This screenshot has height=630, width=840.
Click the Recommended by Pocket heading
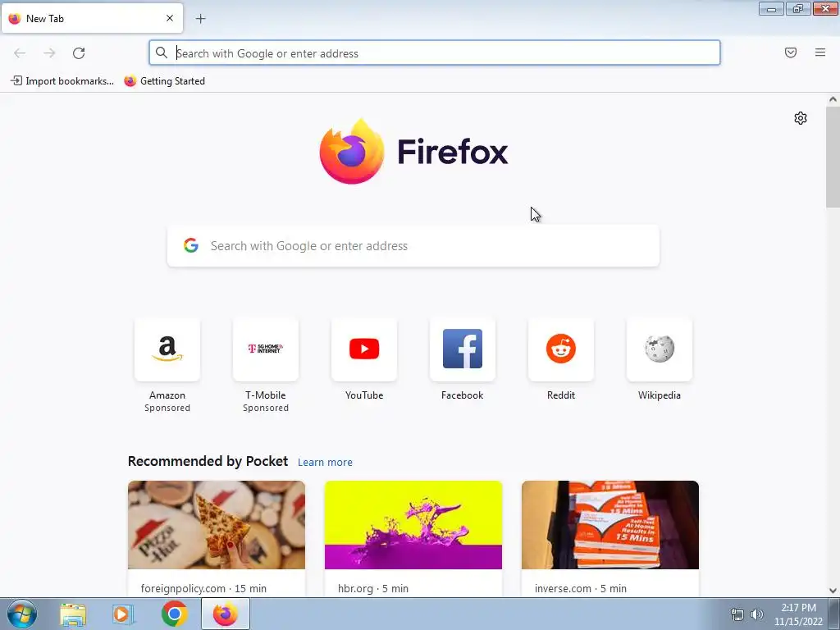pyautogui.click(x=208, y=461)
